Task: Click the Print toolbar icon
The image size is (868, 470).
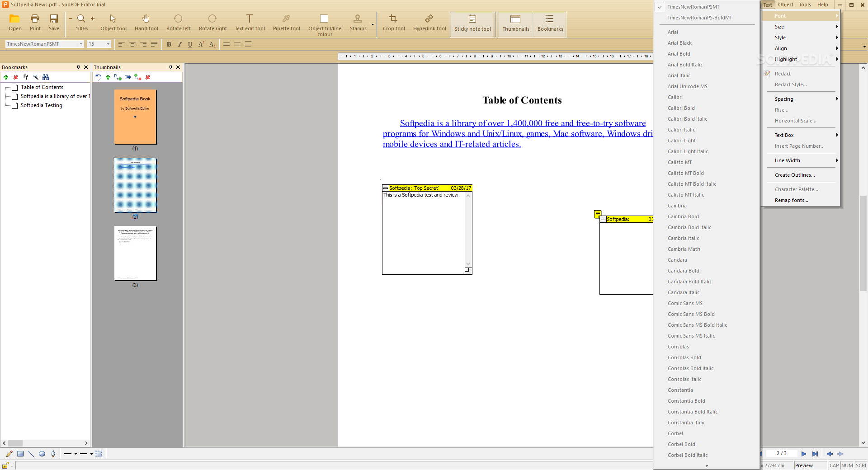Action: click(x=35, y=23)
